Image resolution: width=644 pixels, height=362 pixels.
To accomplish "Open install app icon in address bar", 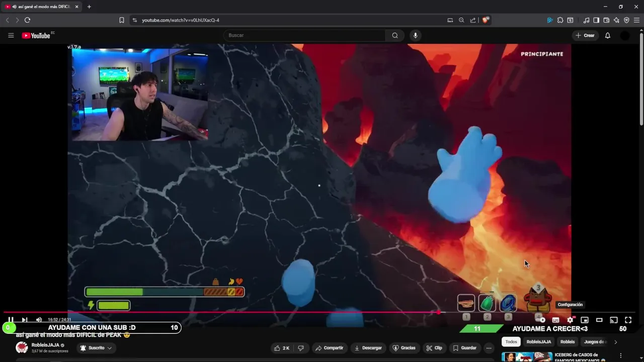I will point(450,20).
